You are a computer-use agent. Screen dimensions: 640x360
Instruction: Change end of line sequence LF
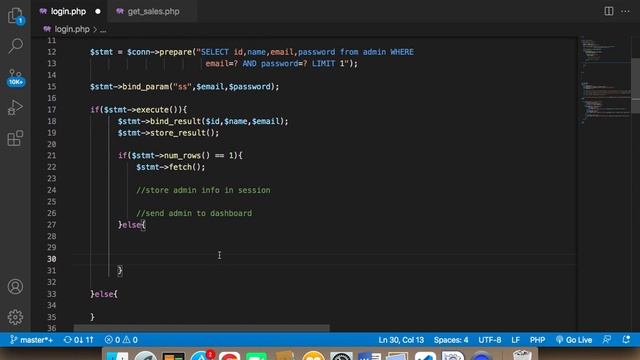point(516,340)
